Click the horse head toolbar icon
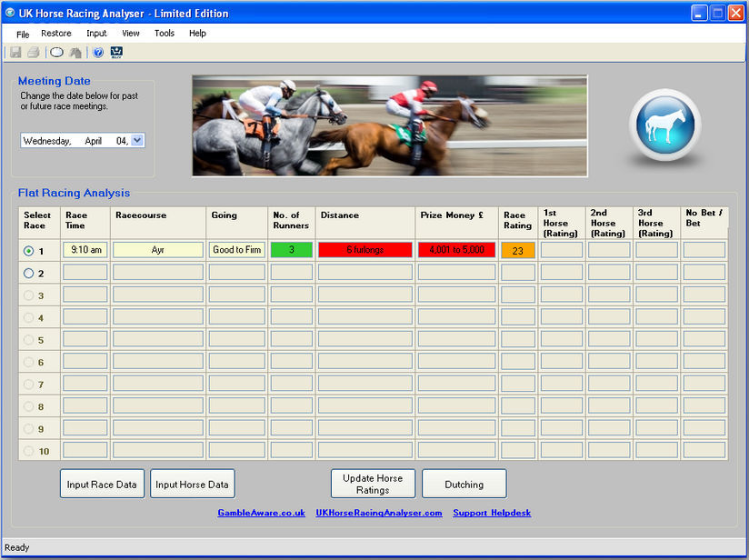This screenshot has width=749, height=560. click(75, 52)
